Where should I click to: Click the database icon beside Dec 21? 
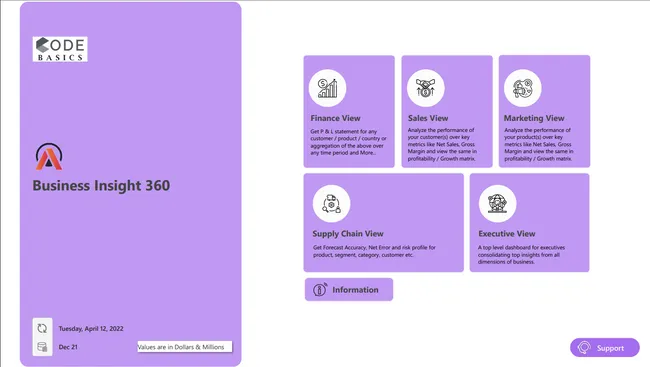(x=42, y=347)
